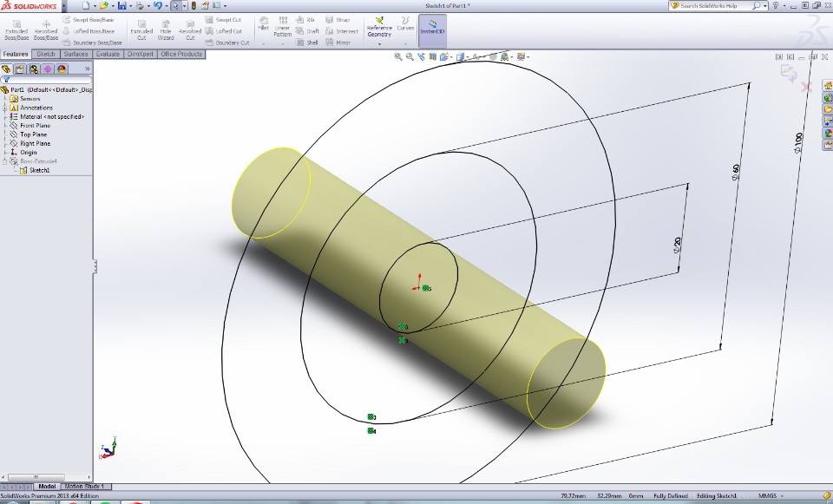Open the Curves dropdown arrow

(405, 44)
